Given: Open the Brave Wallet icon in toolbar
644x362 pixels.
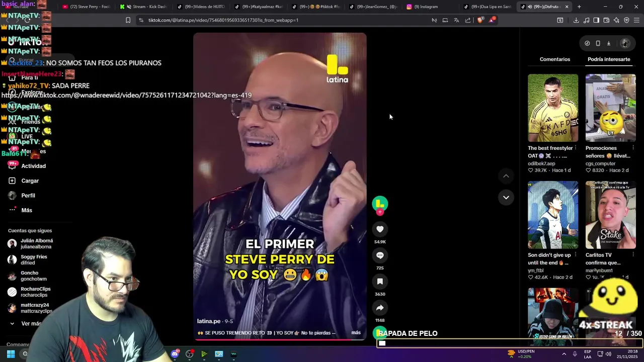Looking at the screenshot, I should click(606, 20).
